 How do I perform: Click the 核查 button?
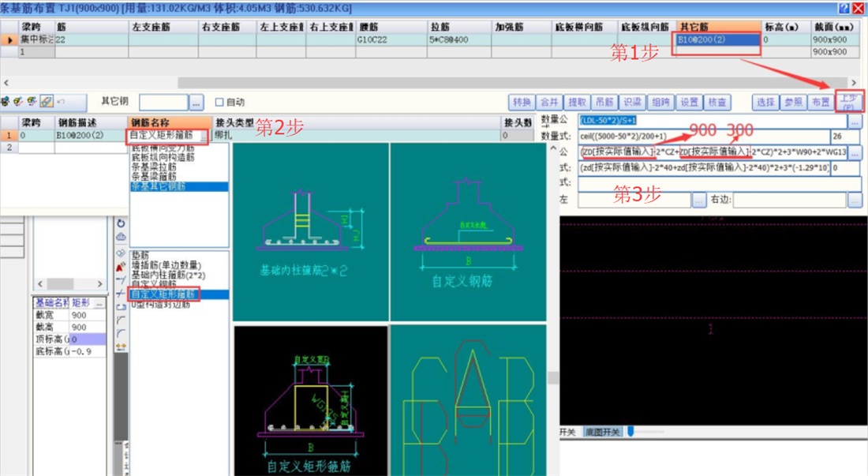pos(716,103)
